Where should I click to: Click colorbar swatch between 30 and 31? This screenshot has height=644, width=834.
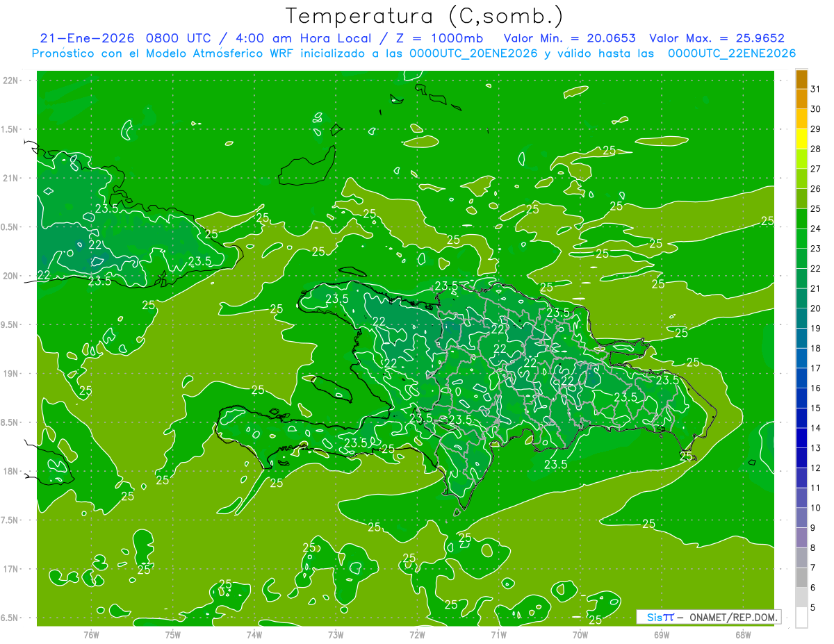point(802,99)
